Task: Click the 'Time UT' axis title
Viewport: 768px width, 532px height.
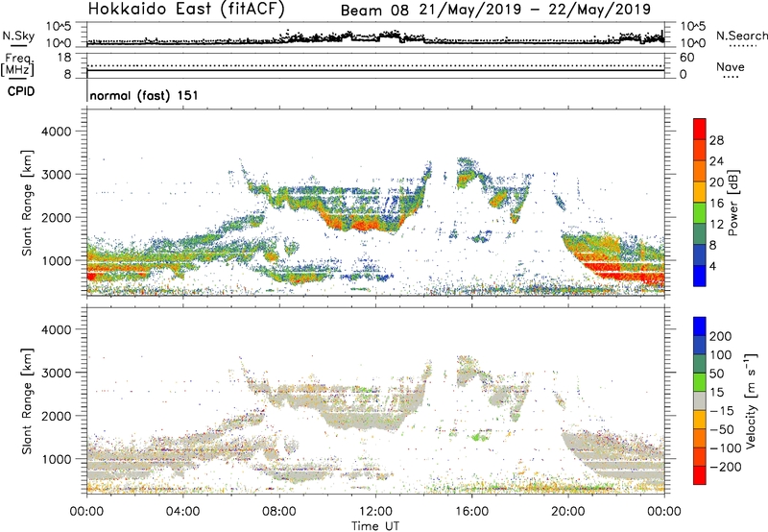Action: coord(375,526)
